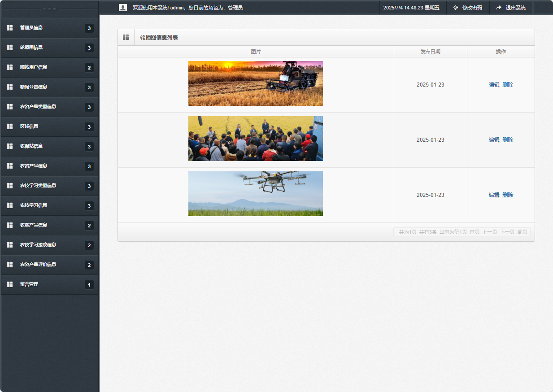The width and height of the screenshot is (553, 392).
Task: Click the drone carousel image thumbnail
Action: coord(256,194)
